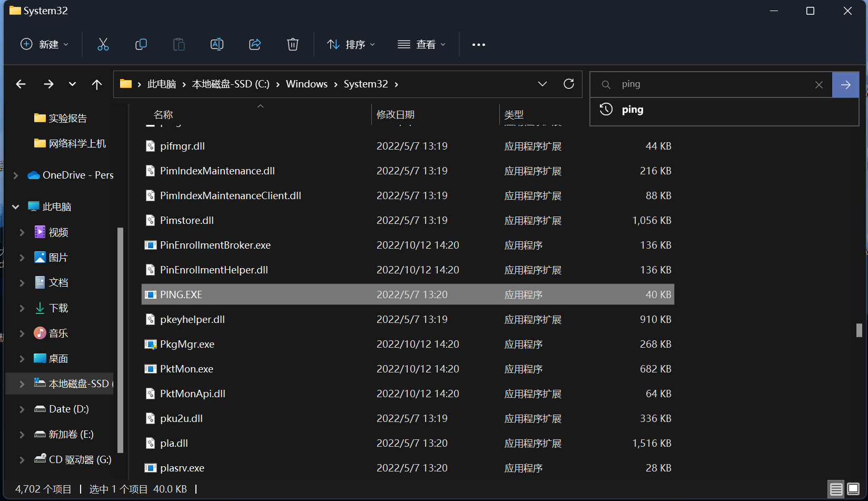
Task: Expand the Downloads (下载) tree node
Action: 22,308
